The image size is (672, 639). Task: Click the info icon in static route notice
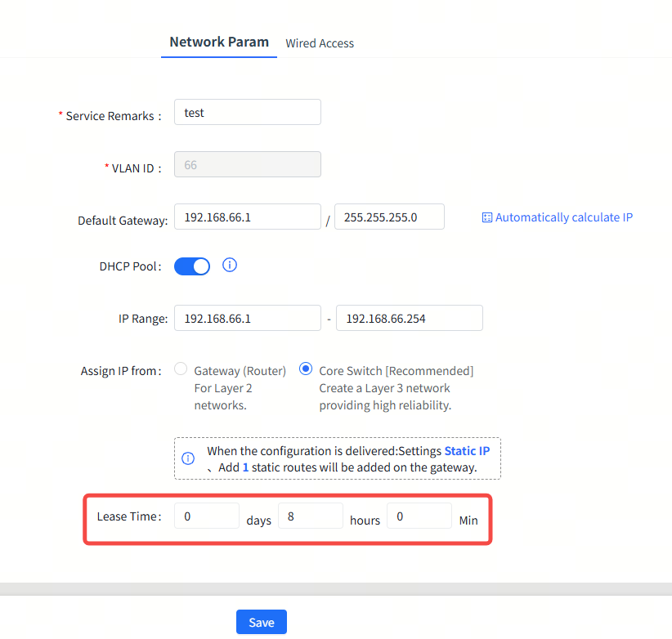point(188,458)
